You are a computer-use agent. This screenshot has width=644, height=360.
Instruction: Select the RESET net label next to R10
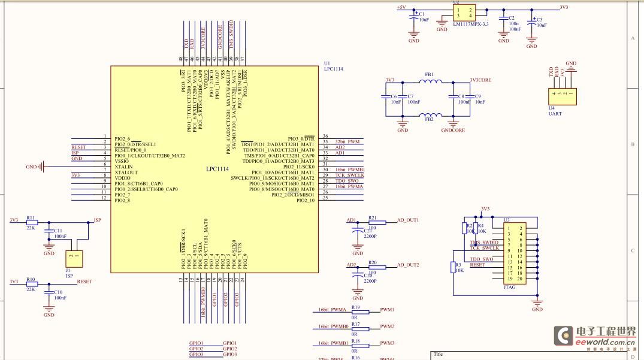[x=84, y=282]
